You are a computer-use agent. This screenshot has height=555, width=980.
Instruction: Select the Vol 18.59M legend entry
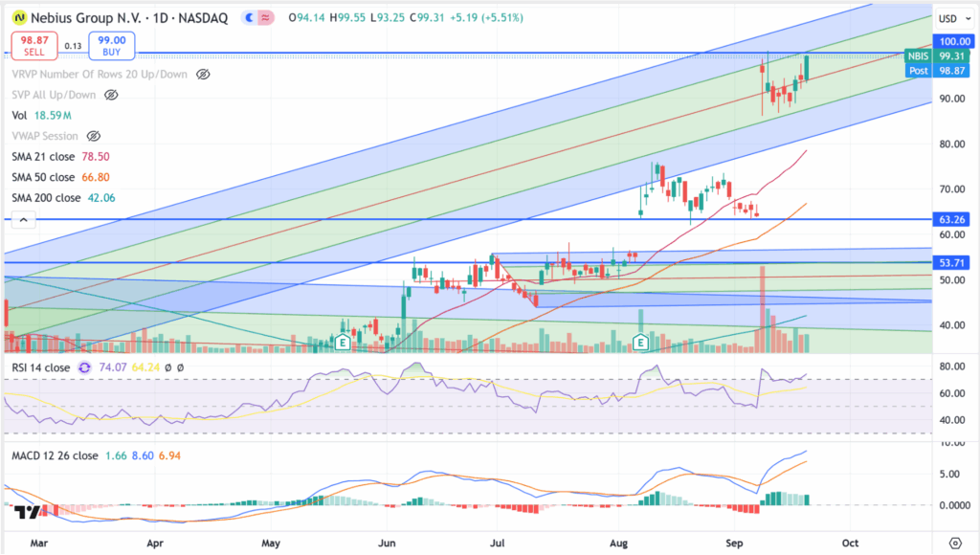(41, 116)
